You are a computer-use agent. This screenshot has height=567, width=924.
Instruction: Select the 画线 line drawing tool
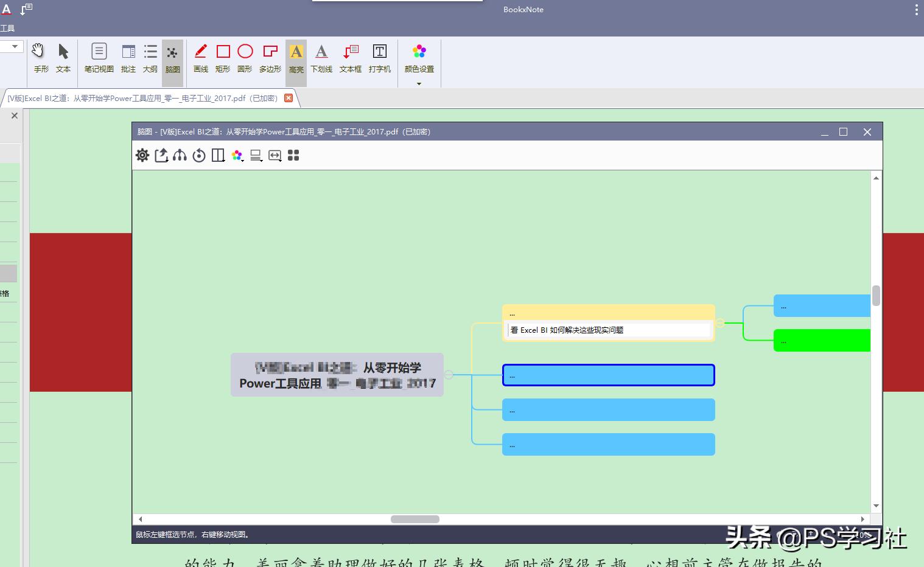coord(200,58)
